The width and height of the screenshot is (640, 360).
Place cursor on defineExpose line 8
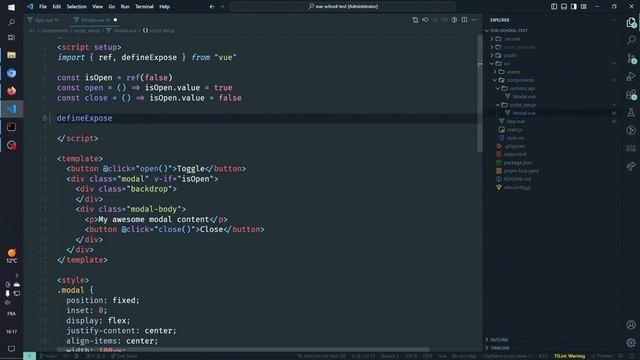click(x=84, y=118)
